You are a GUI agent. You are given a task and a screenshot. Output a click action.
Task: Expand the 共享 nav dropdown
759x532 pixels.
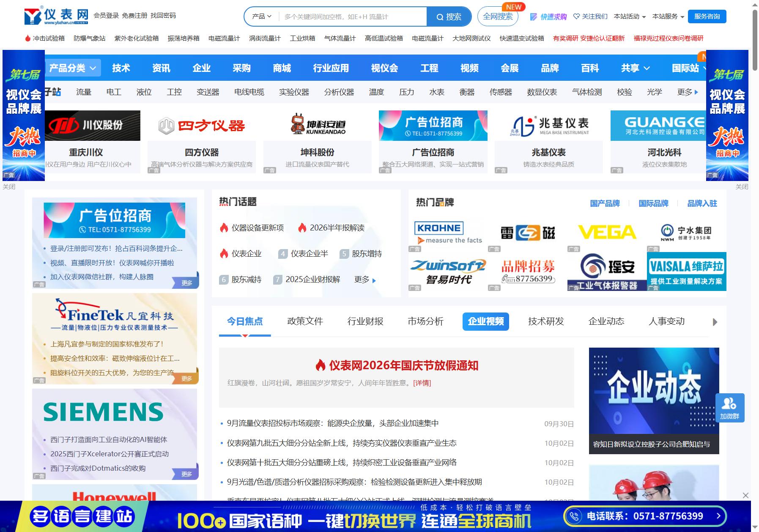635,68
